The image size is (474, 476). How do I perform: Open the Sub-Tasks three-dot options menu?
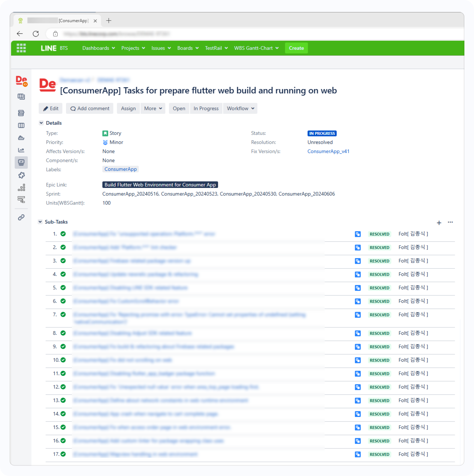pyautogui.click(x=450, y=222)
